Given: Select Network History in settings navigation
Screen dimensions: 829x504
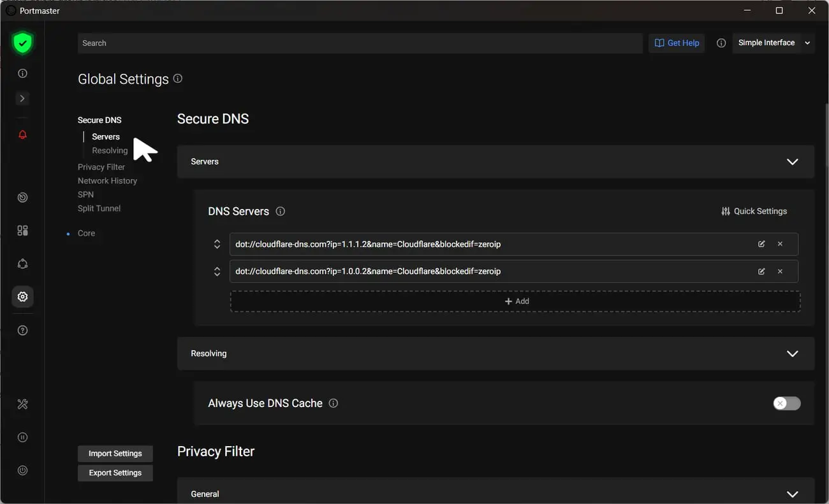Looking at the screenshot, I should [x=107, y=181].
